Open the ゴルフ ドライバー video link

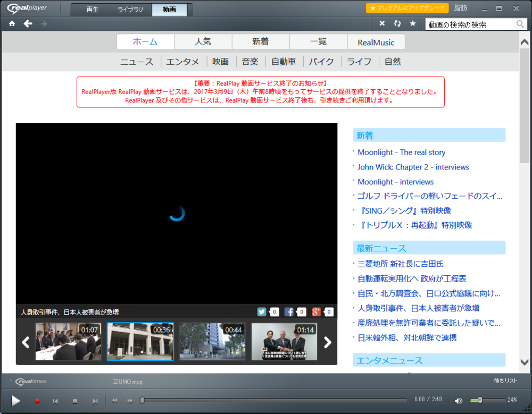tap(430, 196)
